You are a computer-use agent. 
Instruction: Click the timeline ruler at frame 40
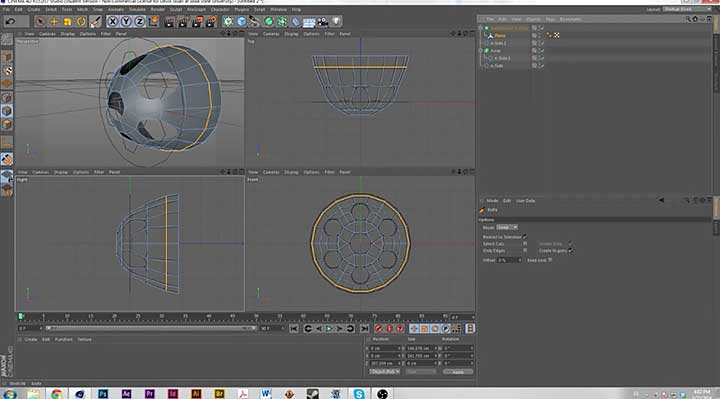pos(208,317)
